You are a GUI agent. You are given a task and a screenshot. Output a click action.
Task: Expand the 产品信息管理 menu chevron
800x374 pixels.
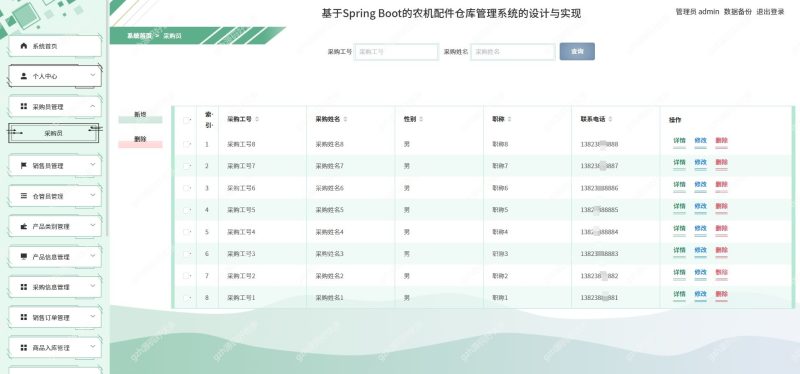pyautogui.click(x=93, y=256)
